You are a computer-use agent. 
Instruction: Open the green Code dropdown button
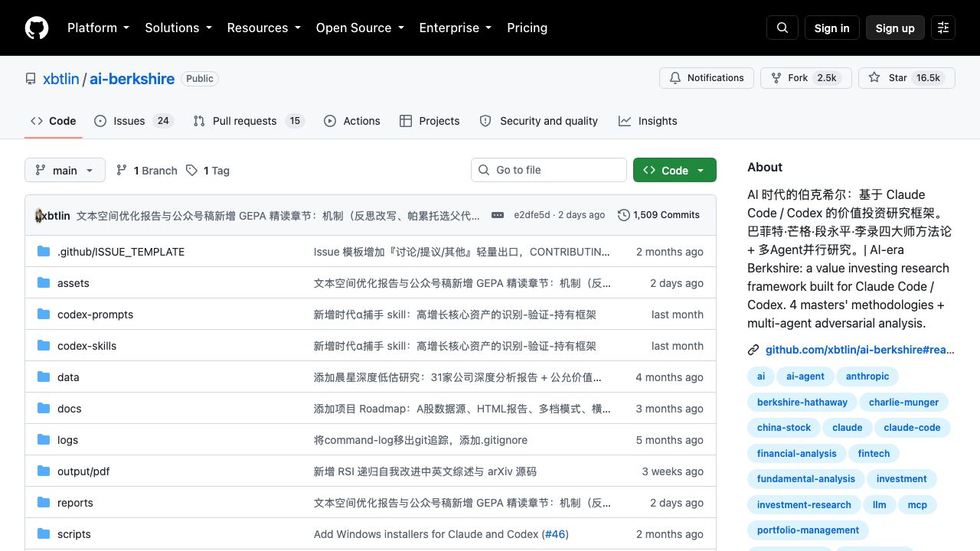675,170
